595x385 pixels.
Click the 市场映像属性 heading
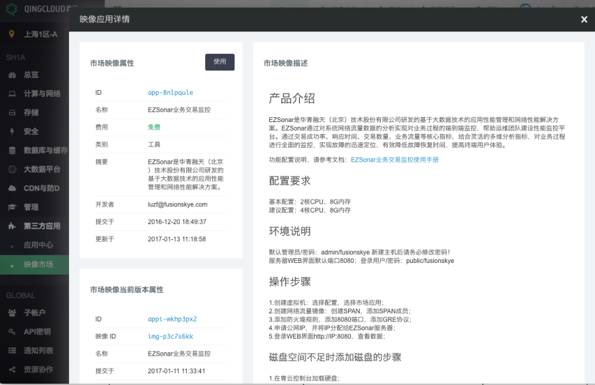tap(112, 63)
